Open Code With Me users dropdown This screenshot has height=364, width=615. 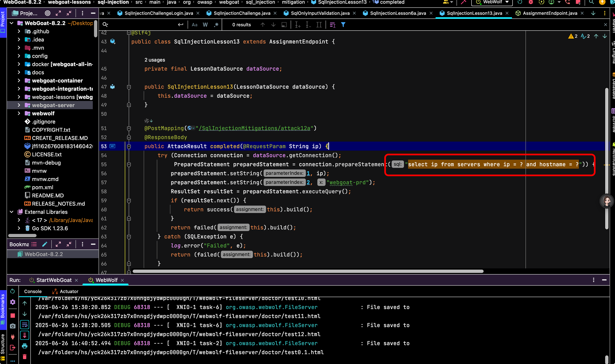[x=448, y=2]
